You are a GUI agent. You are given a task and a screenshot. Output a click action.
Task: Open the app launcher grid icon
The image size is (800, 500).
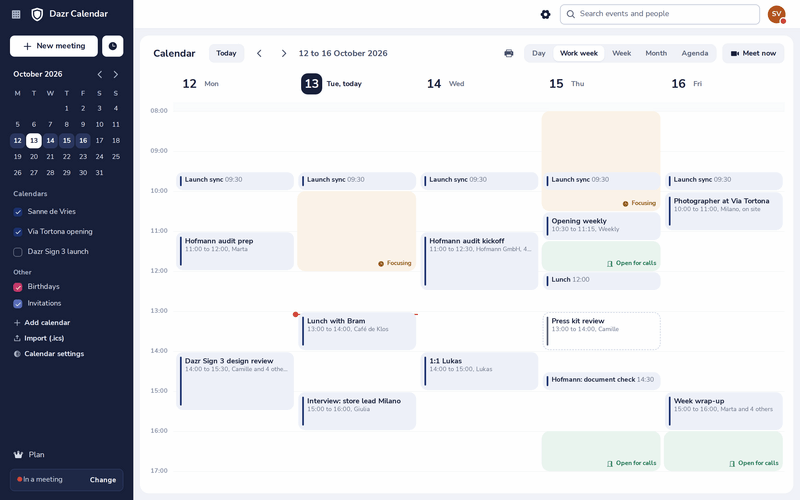16,14
